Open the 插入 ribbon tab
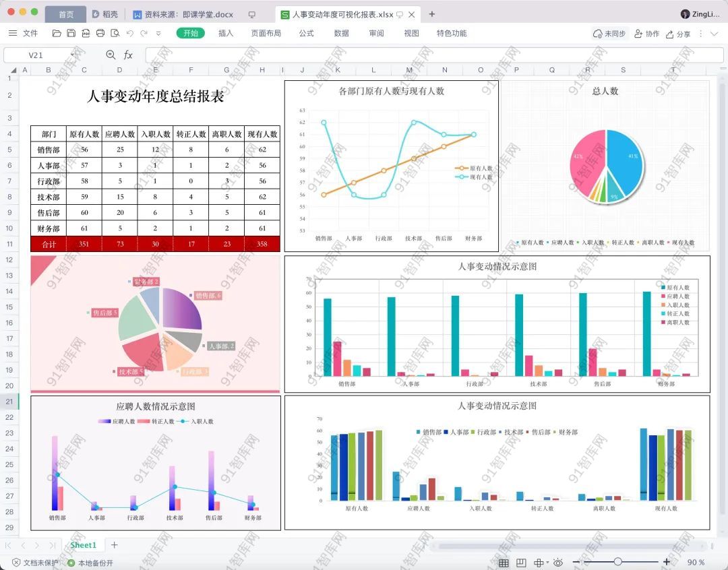Image resolution: width=728 pixels, height=570 pixels. [226, 33]
